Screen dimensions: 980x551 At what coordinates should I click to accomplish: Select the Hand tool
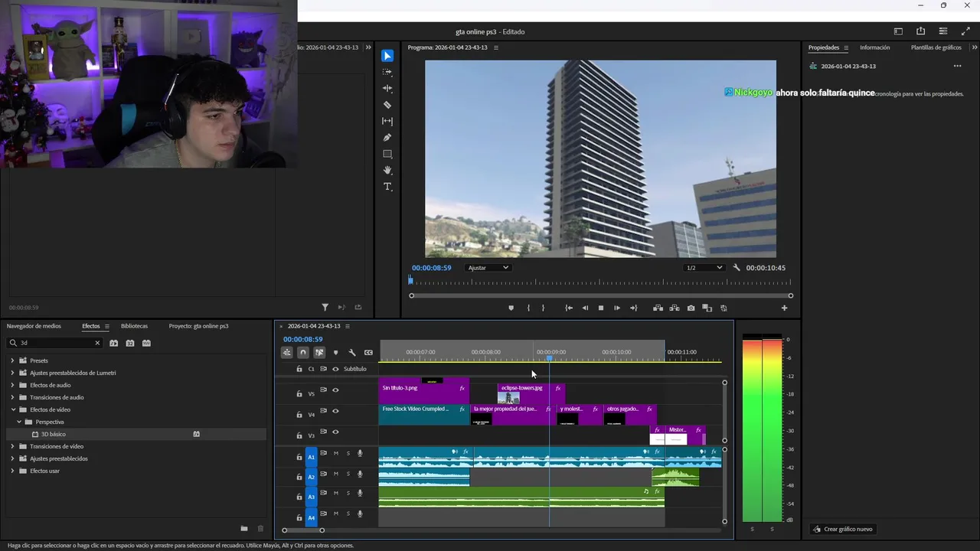[x=387, y=170]
